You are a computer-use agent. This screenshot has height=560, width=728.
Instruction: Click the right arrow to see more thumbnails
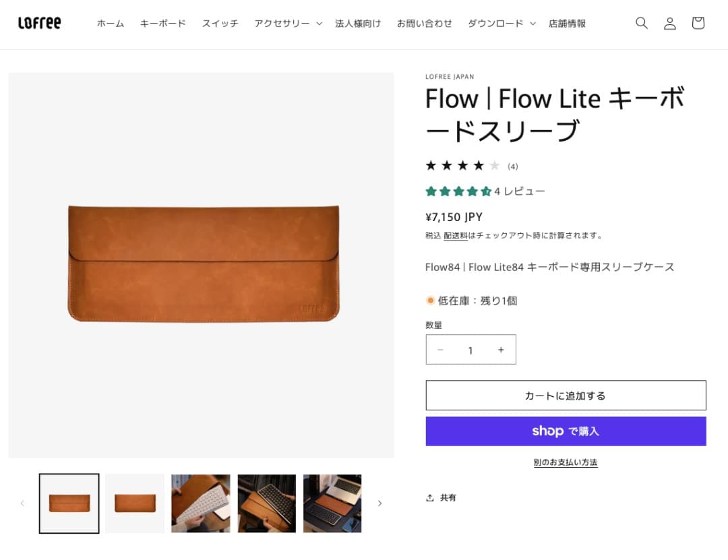pos(380,503)
